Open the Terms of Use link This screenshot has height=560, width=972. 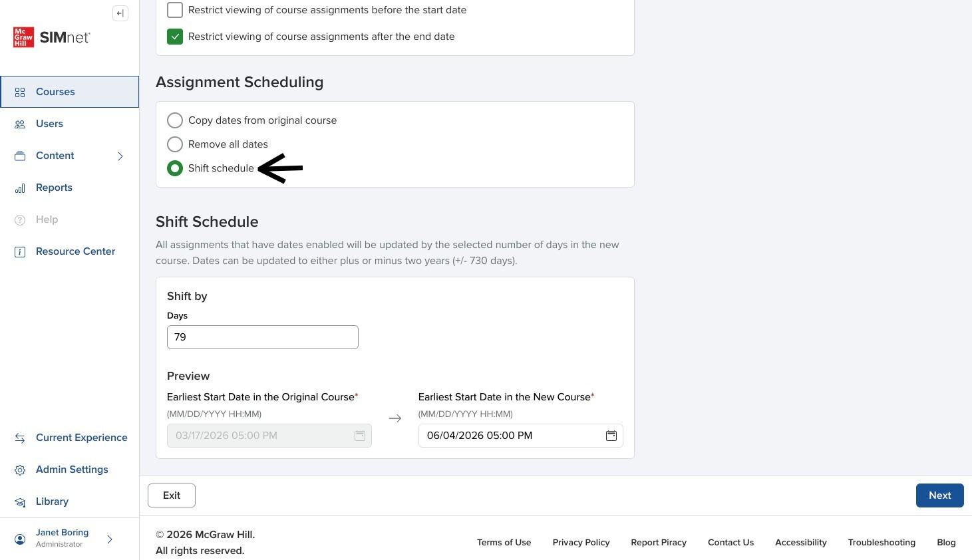click(x=504, y=543)
